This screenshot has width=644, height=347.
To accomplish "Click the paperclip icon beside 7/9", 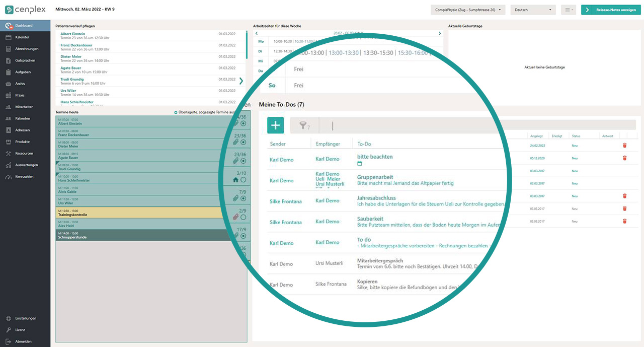I will tap(235, 198).
